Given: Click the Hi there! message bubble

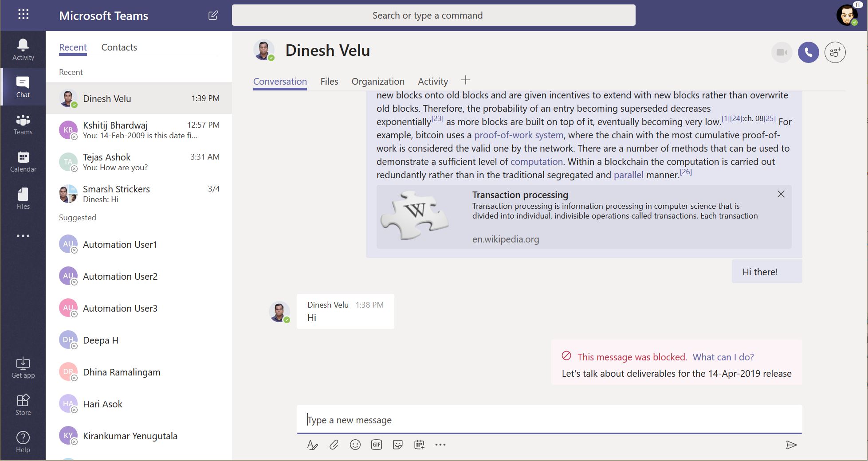Looking at the screenshot, I should [x=767, y=272].
